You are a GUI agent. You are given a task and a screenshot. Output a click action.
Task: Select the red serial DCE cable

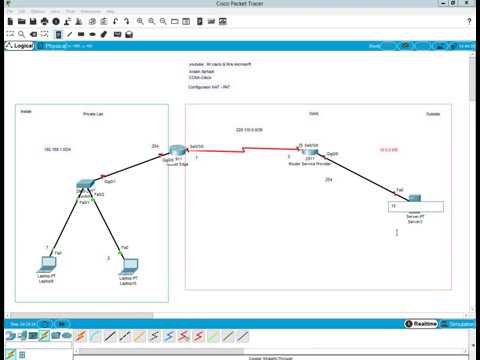coord(183,336)
